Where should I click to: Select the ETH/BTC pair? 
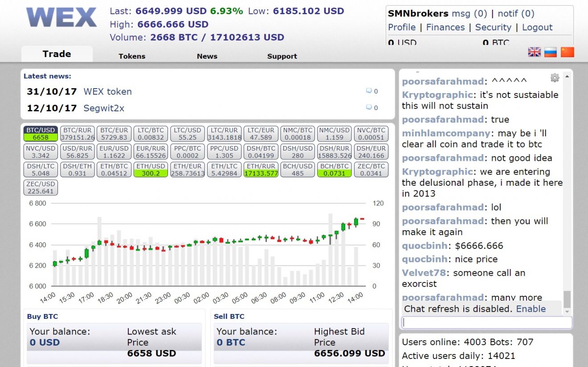pos(114,169)
